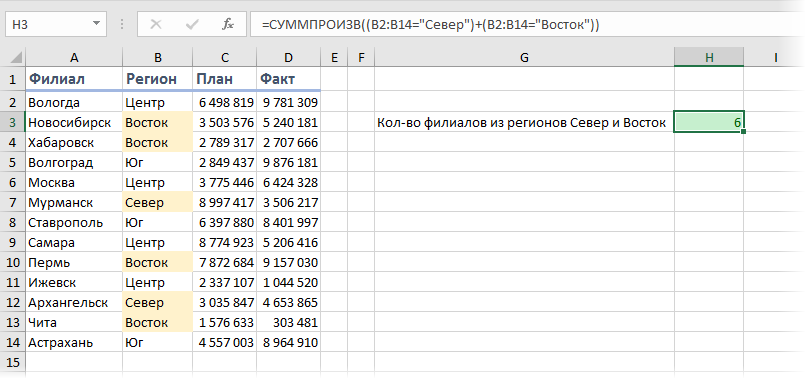
Task: Select the cell containing Архангельск
Action: (74, 302)
